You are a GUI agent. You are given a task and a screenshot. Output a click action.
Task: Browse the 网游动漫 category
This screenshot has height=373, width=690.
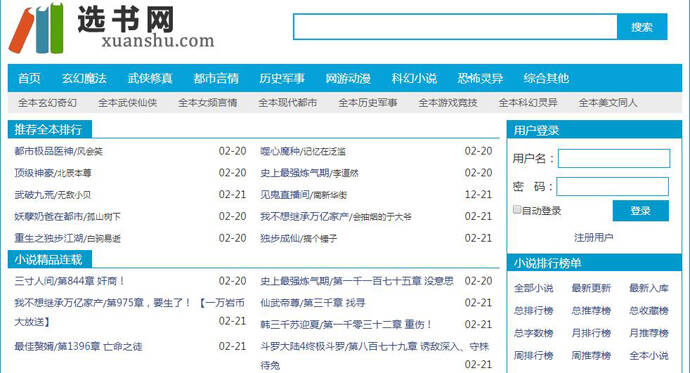(x=348, y=78)
